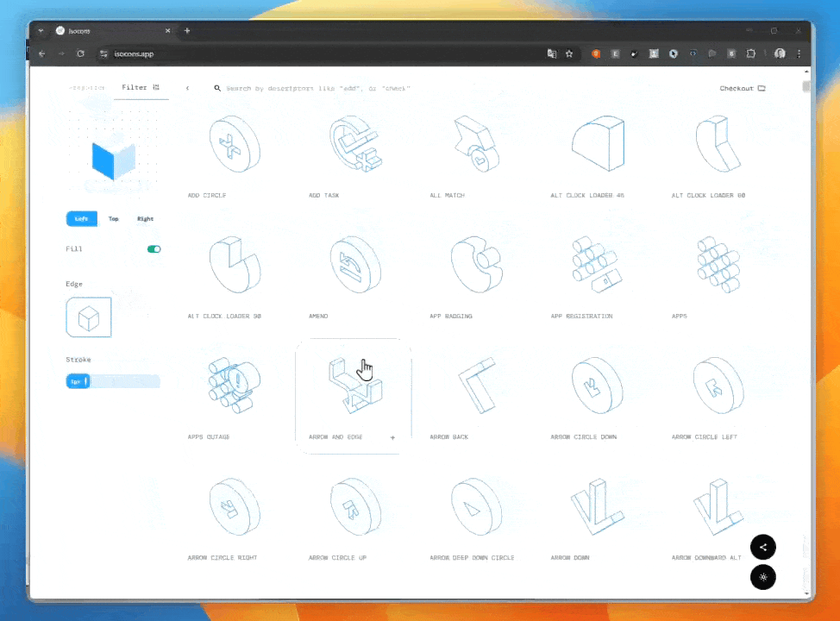Open the Edge style cube selector
This screenshot has height=621, width=840.
coord(89,317)
